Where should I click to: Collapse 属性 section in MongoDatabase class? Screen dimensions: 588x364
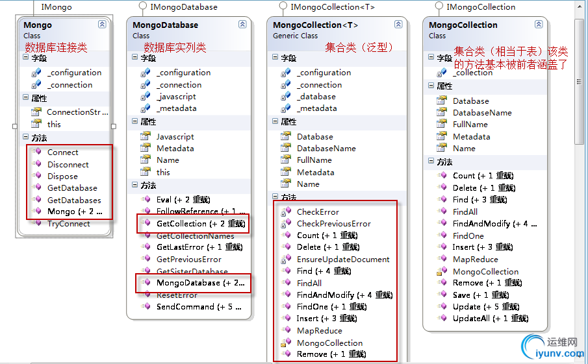135,121
